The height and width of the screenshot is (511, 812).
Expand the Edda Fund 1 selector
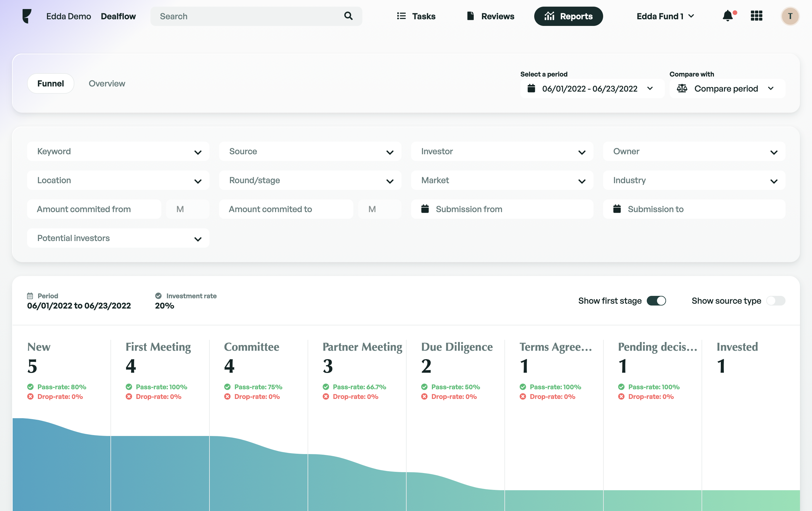pyautogui.click(x=665, y=16)
